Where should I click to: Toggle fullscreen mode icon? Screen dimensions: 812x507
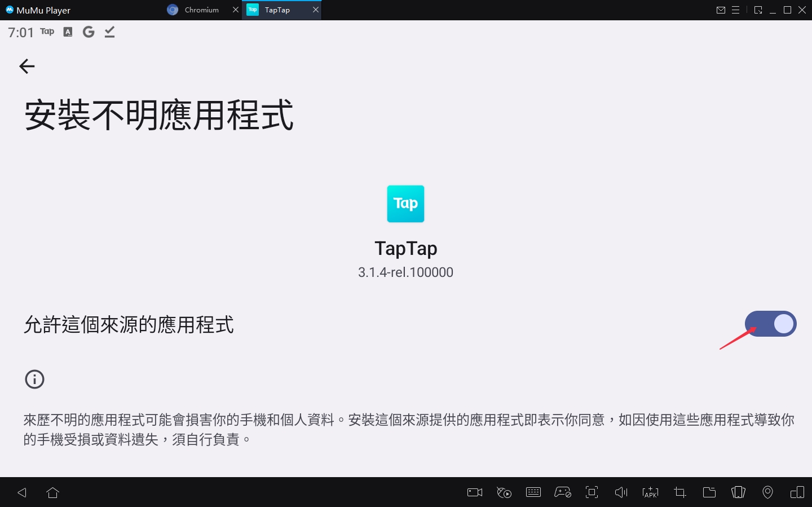592,492
